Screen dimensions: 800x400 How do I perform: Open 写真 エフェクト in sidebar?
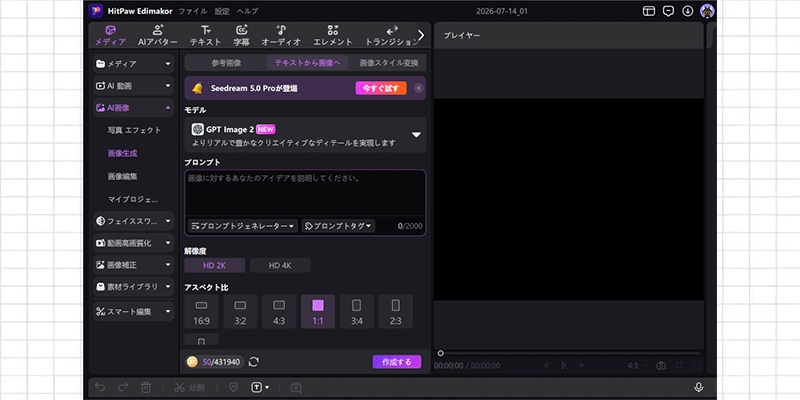134,130
